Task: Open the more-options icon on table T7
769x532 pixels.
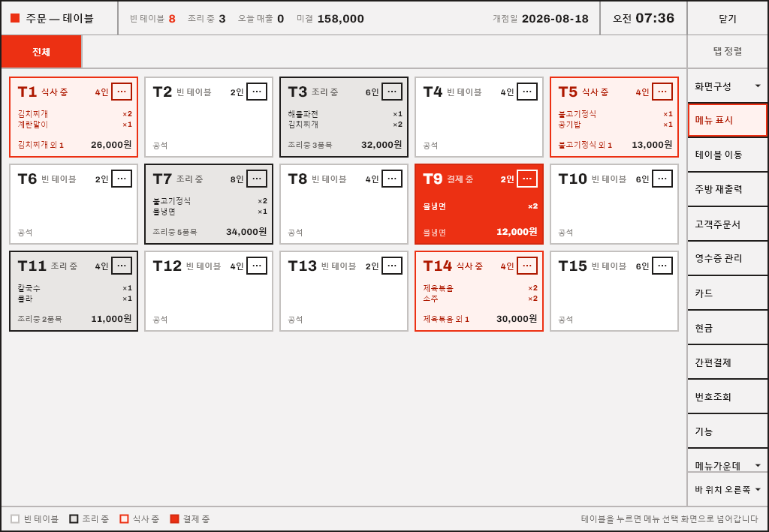Action: pos(257,179)
